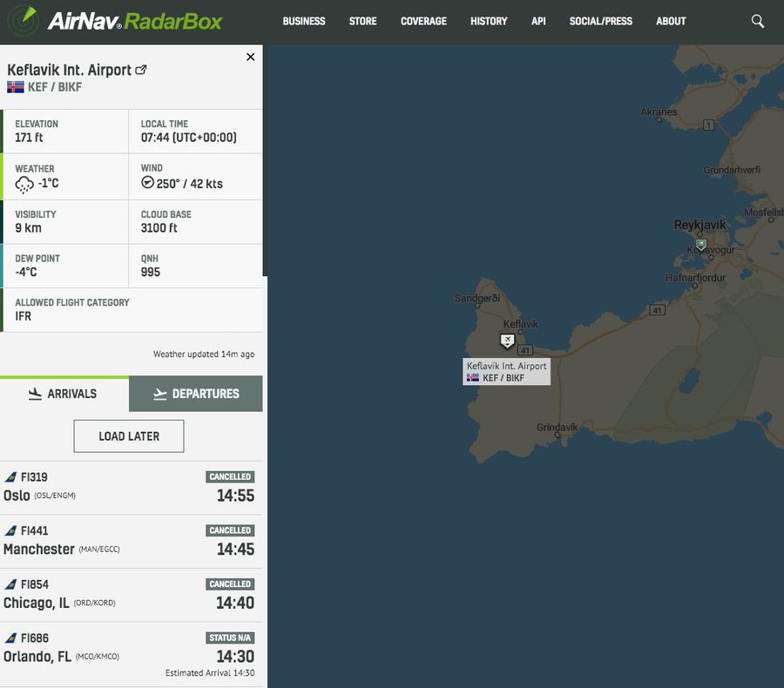784x688 pixels.
Task: Click the Load Later button
Action: point(129,436)
